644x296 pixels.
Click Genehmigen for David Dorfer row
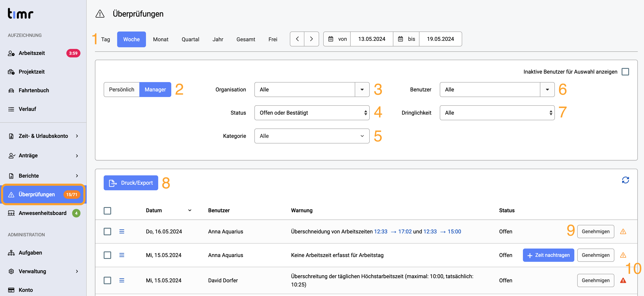[x=595, y=280]
